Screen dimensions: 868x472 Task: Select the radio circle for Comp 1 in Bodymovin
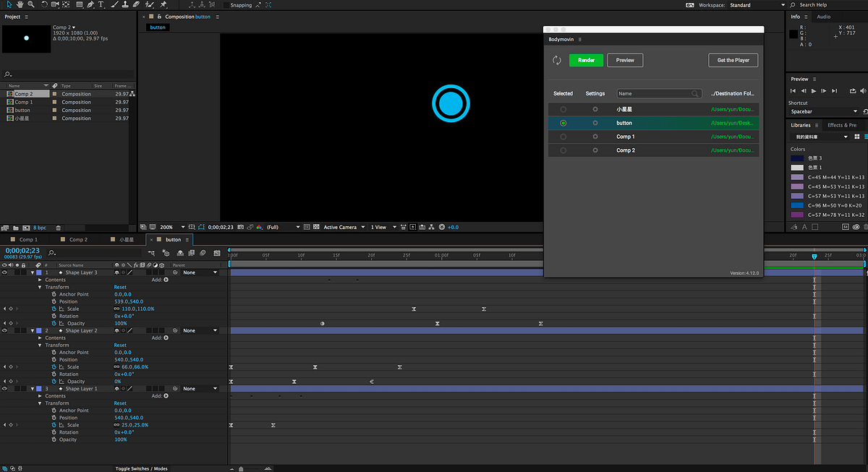click(563, 136)
